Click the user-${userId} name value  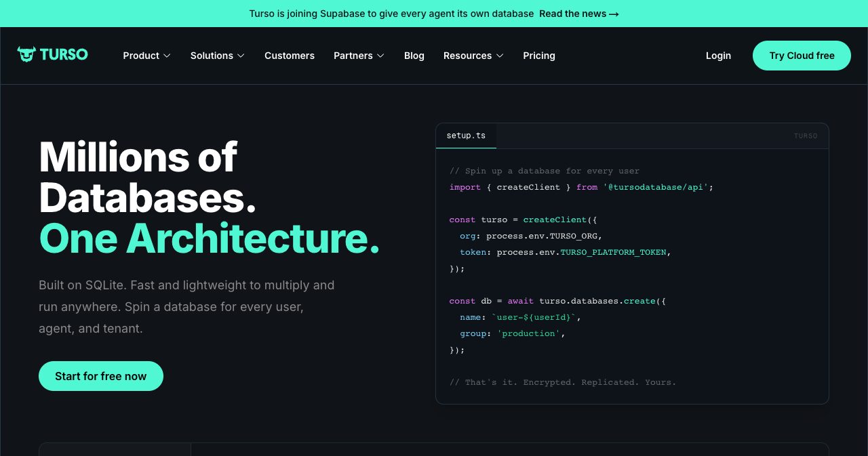tap(534, 317)
